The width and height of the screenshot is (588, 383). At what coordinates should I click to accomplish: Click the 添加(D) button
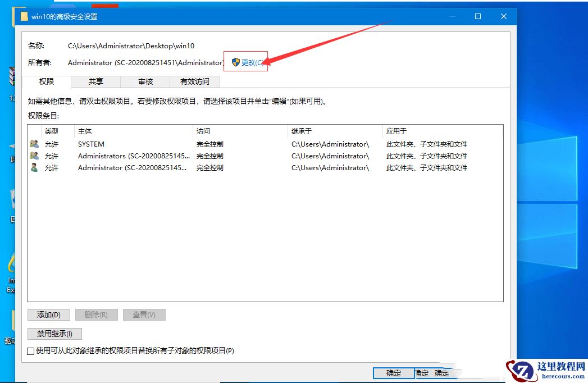point(48,314)
